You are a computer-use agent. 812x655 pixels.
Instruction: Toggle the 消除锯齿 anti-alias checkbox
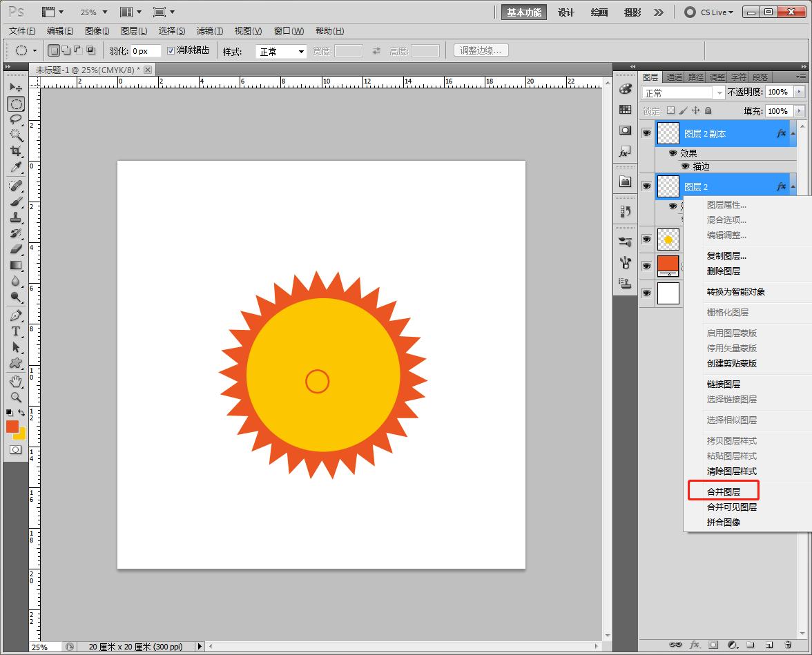(171, 51)
